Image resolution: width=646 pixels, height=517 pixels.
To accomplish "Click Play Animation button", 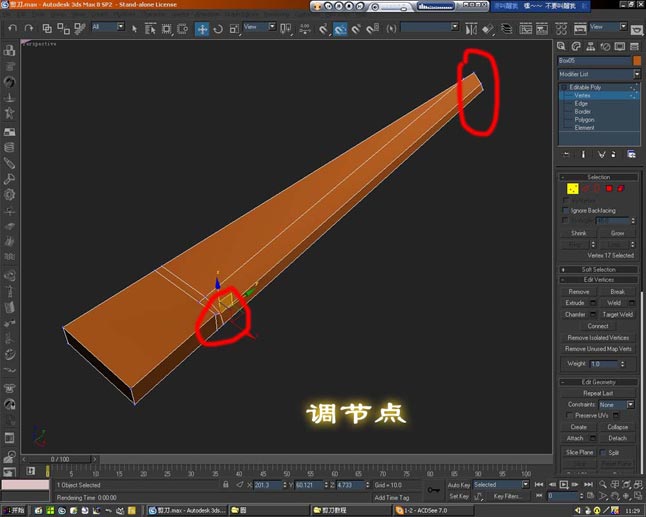I will (x=564, y=484).
